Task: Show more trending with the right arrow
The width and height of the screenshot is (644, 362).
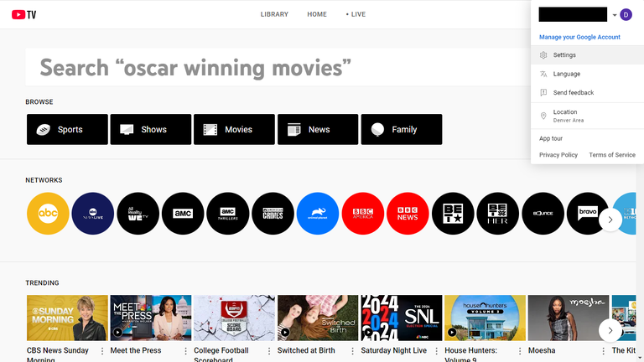Action: 610,330
